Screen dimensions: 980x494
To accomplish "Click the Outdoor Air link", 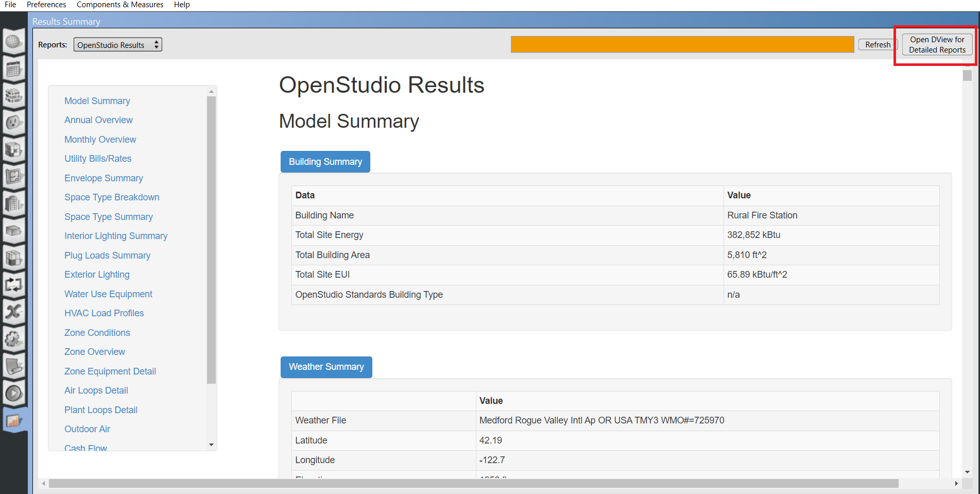I will click(87, 429).
